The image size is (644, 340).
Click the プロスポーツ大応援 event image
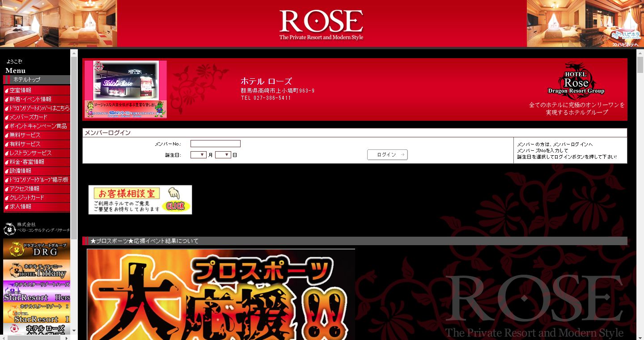pyautogui.click(x=221, y=294)
